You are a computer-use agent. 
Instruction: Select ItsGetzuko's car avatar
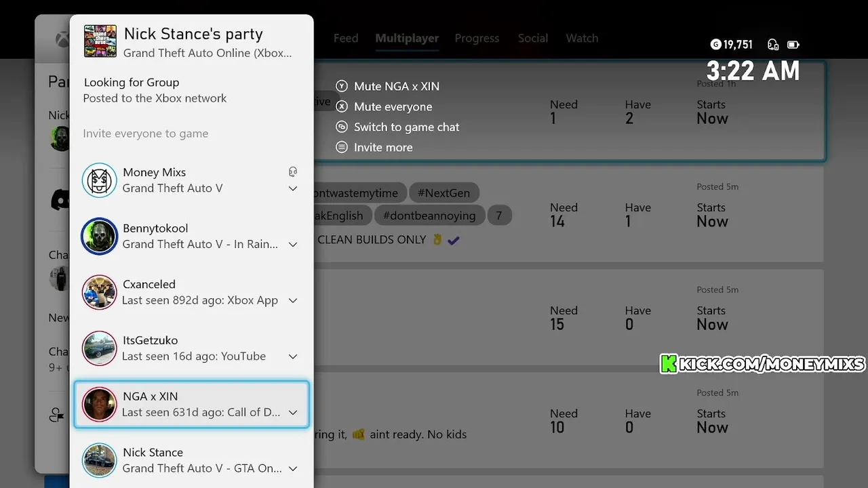point(99,348)
